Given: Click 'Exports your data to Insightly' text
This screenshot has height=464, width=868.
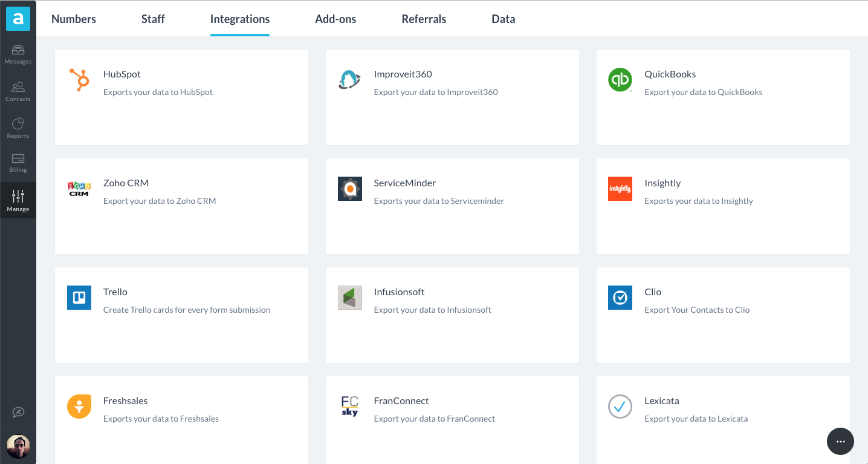Looking at the screenshot, I should coord(699,201).
